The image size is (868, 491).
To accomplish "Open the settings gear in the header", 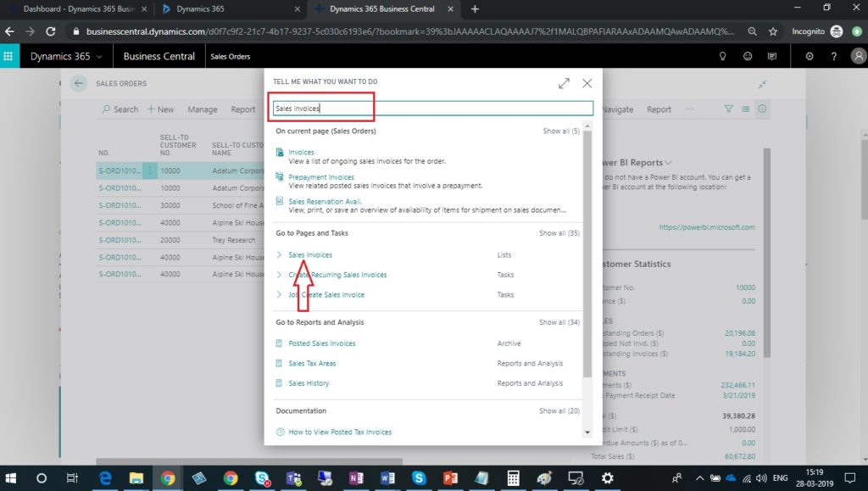I will (x=810, y=56).
